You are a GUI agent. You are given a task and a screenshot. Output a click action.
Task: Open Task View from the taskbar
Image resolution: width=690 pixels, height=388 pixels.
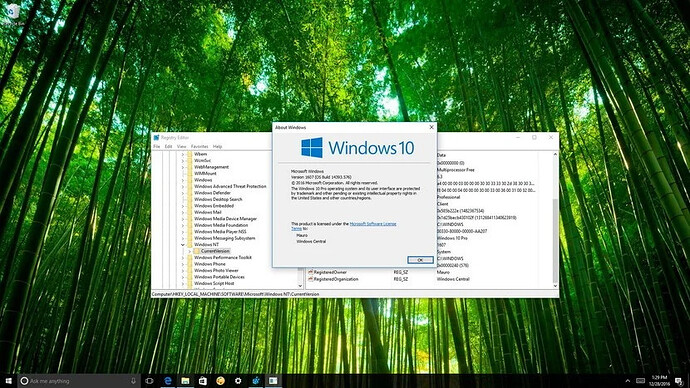click(150, 381)
